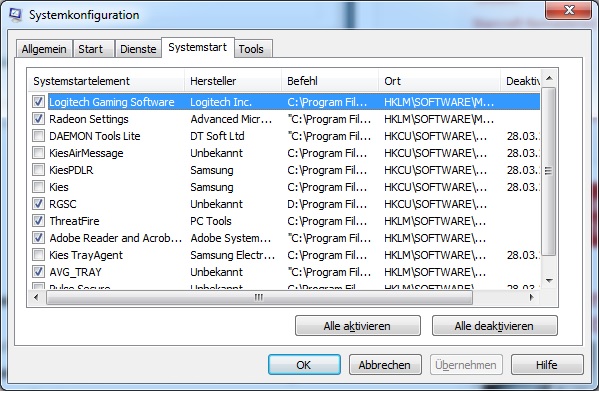Disable ThreatFire startup checkbox
The width and height of the screenshot is (599, 393).
click(38, 221)
